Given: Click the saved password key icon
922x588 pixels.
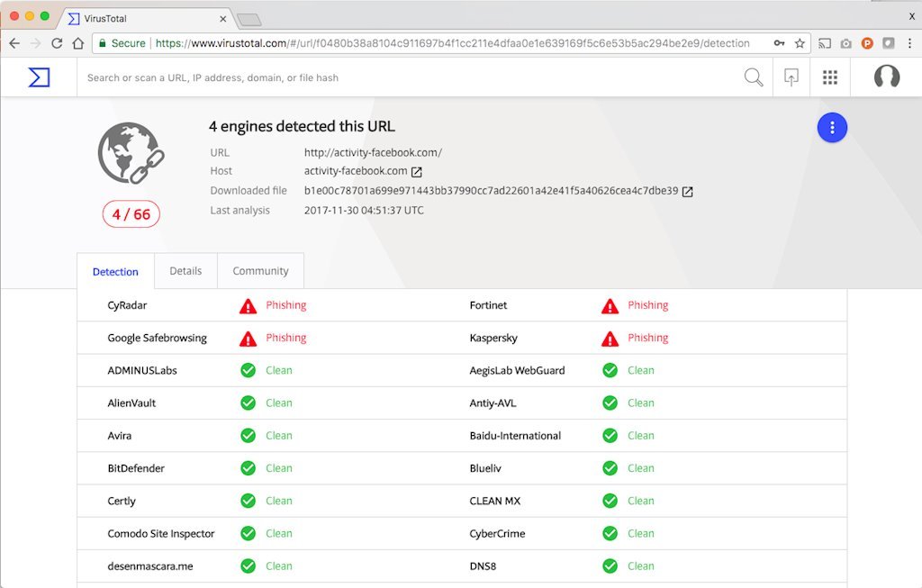Looking at the screenshot, I should click(x=779, y=43).
